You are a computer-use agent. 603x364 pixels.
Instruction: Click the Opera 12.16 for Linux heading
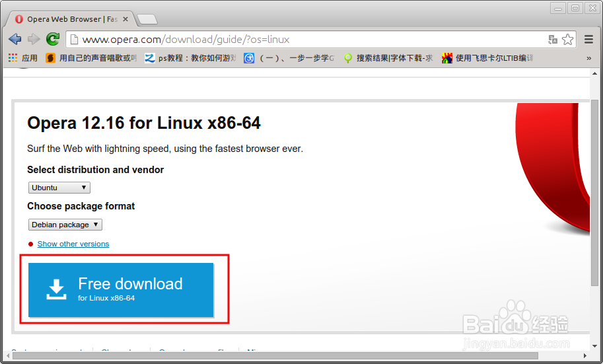pos(144,123)
